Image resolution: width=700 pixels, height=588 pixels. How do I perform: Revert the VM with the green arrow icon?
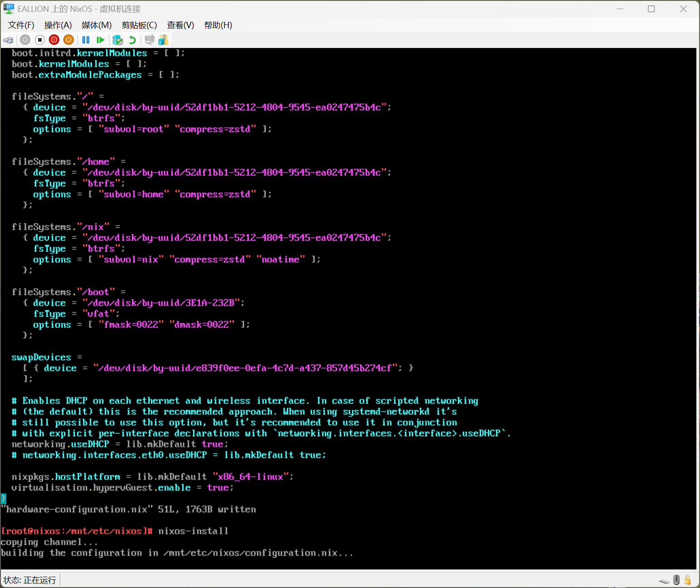[x=132, y=40]
